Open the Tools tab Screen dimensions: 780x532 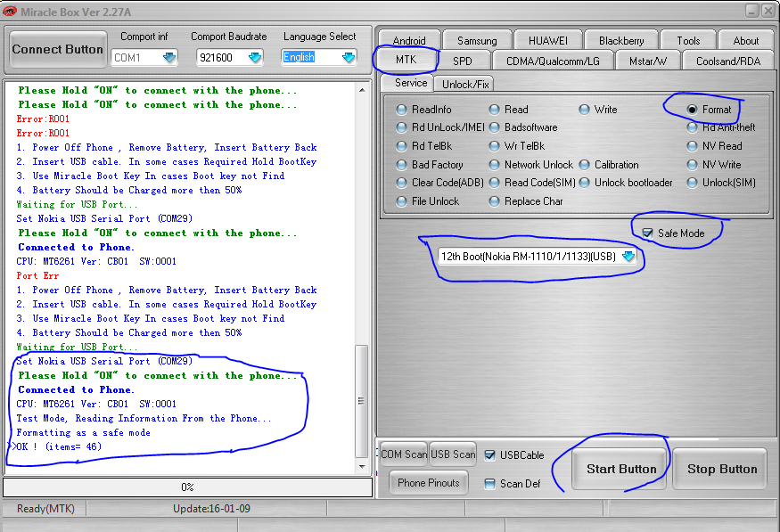688,40
